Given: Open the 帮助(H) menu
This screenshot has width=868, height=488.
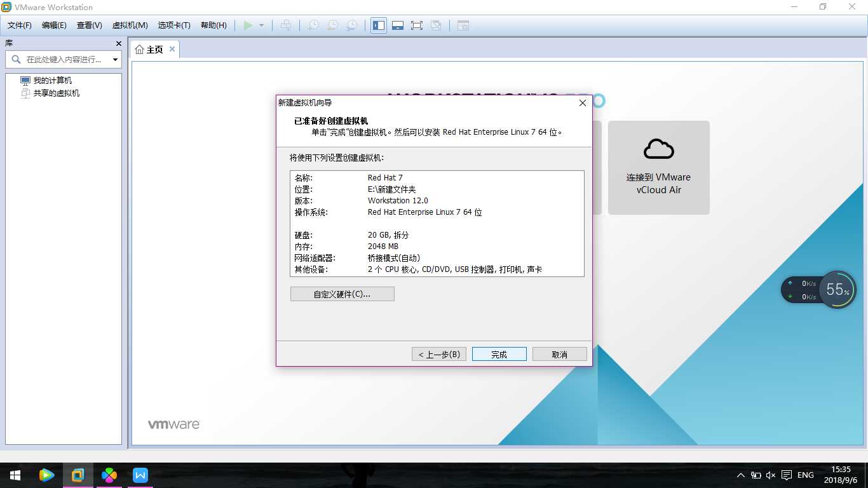Looking at the screenshot, I should (214, 25).
